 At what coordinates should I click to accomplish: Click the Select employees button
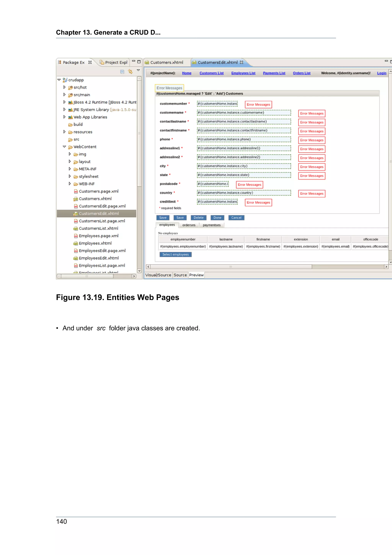coord(176,255)
